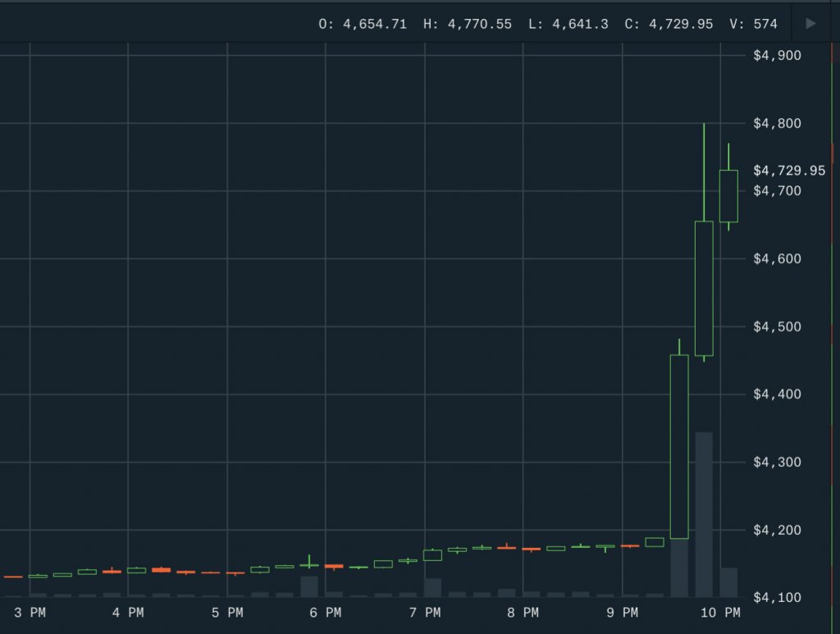Click the latest candlestick near $4,729.95

point(728,195)
